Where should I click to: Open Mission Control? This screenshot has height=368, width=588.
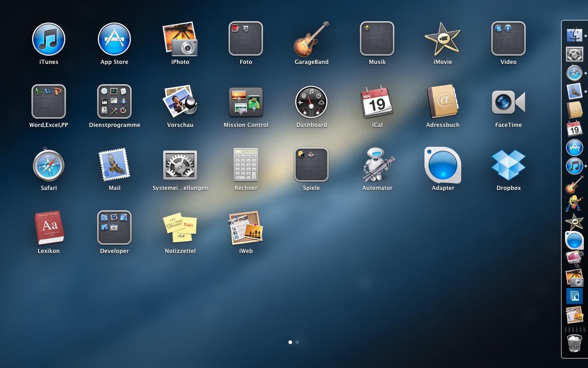pos(246,102)
